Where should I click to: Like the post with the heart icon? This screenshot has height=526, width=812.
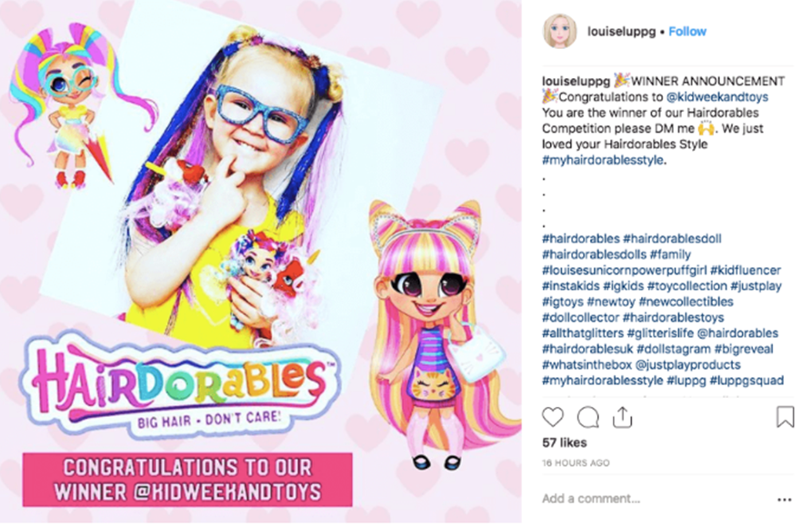tap(553, 417)
